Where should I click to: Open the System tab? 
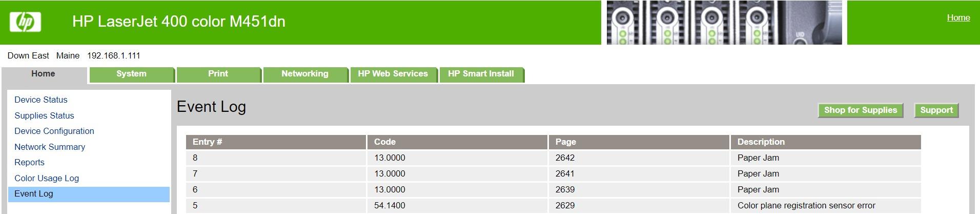(x=131, y=74)
